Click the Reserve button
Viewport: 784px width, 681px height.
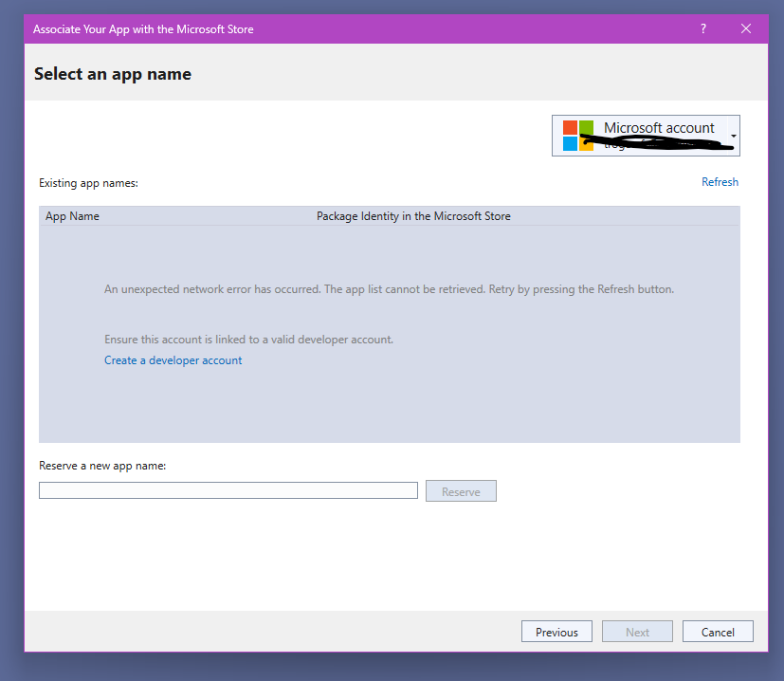tap(461, 491)
